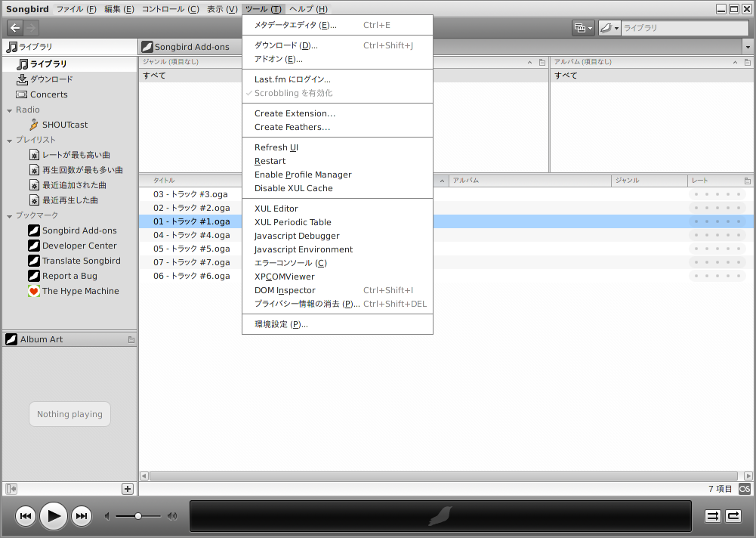Open the ヘルプ menu
Image resolution: width=756 pixels, height=538 pixels.
click(308, 9)
